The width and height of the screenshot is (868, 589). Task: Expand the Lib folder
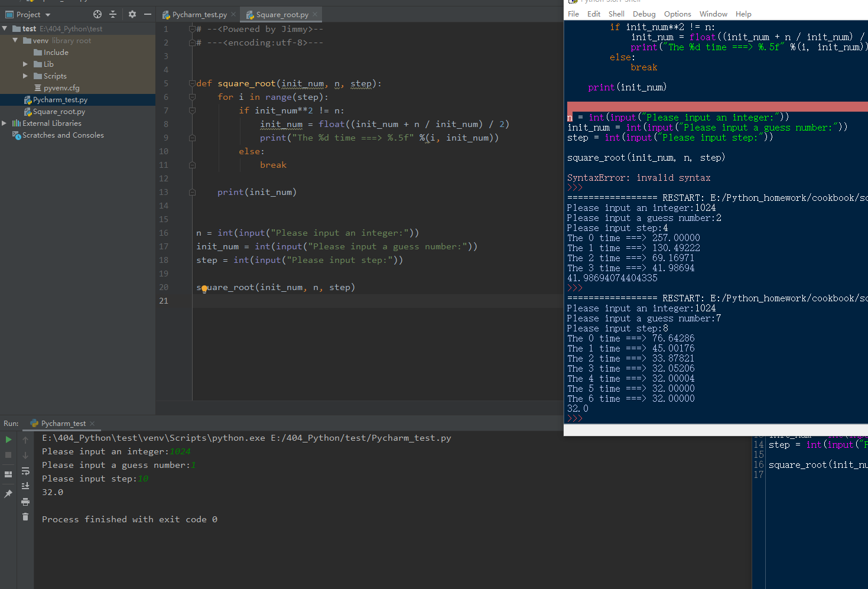(x=25, y=64)
